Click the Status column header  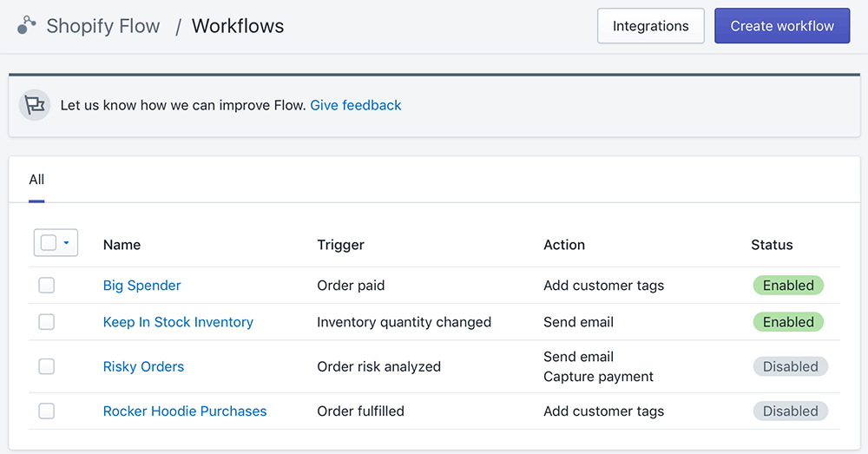[x=772, y=245]
